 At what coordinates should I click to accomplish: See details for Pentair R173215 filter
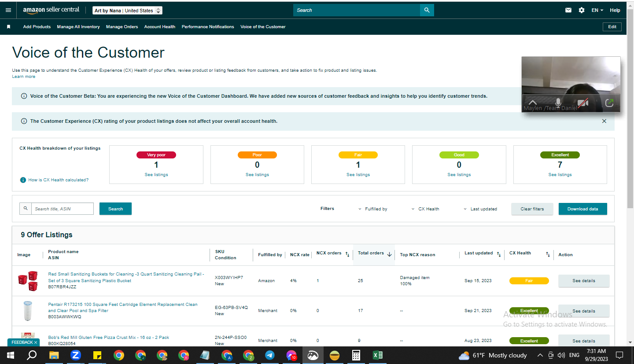(584, 311)
